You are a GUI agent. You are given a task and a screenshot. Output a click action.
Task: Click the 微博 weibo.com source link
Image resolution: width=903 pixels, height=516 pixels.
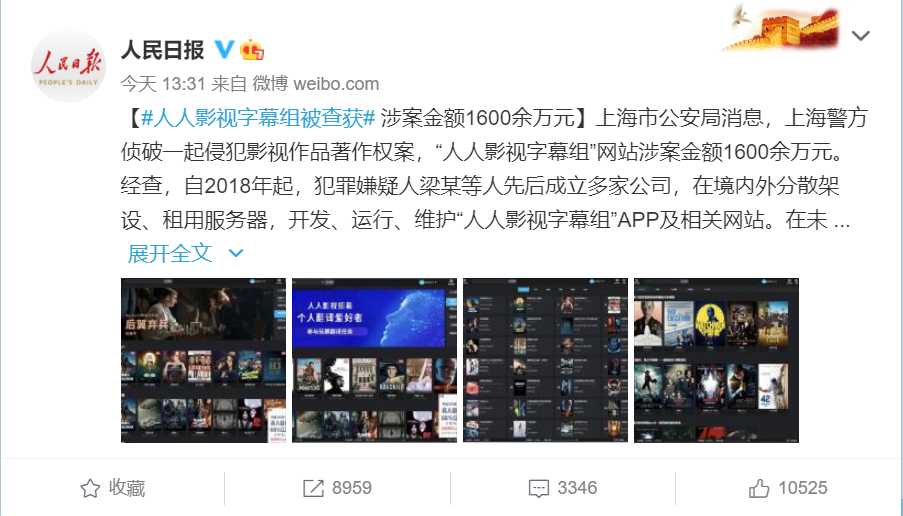click(x=316, y=84)
